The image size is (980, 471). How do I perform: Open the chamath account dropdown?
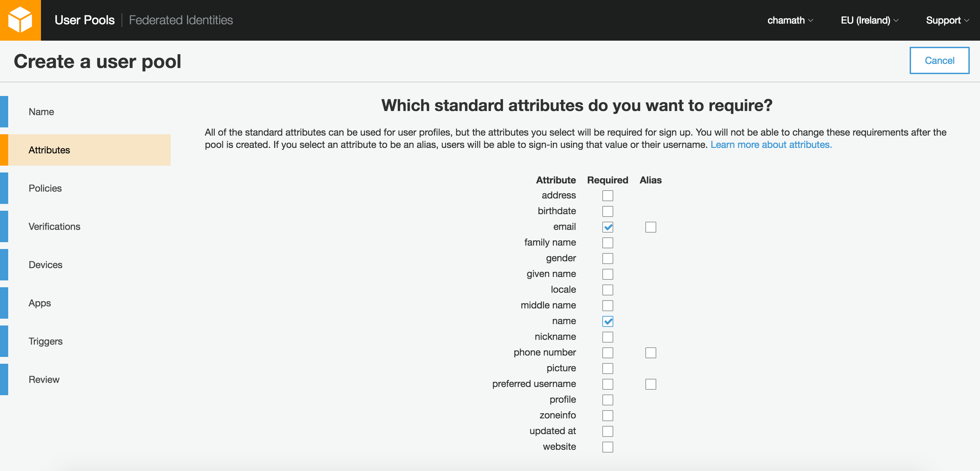790,20
